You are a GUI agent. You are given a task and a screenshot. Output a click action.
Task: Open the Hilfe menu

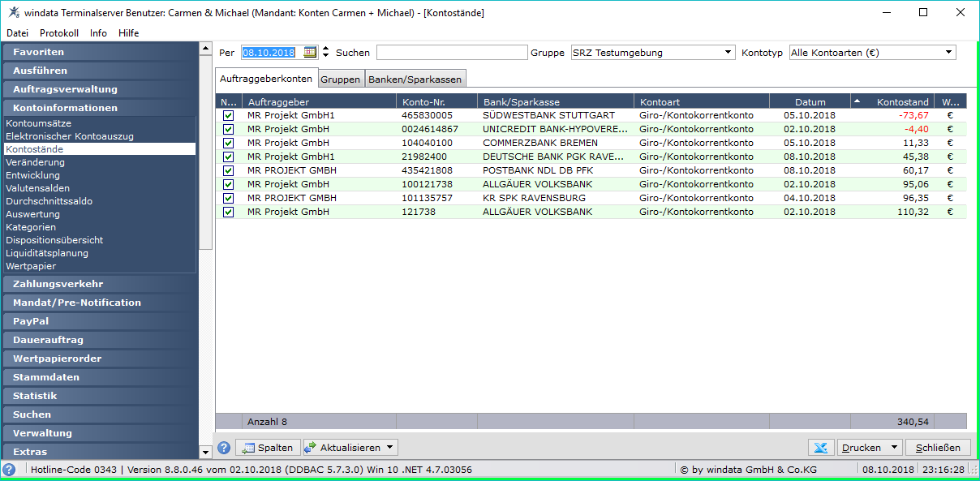pyautogui.click(x=128, y=33)
